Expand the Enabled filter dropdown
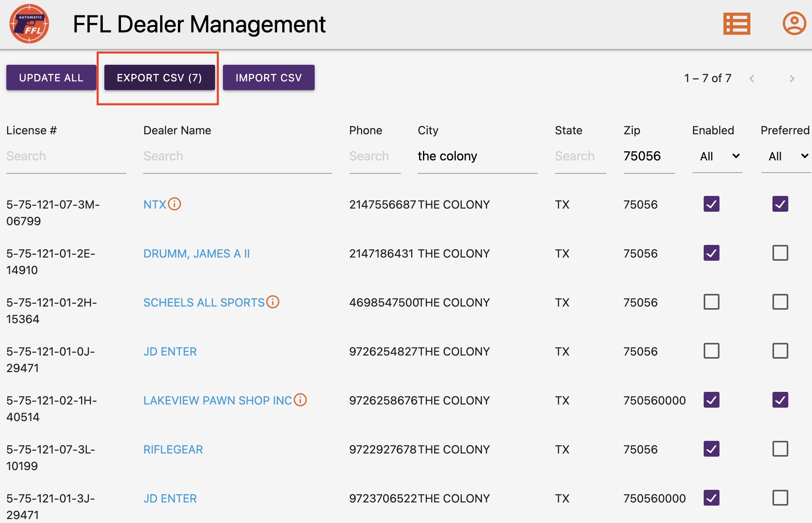The height and width of the screenshot is (523, 812). (718, 156)
